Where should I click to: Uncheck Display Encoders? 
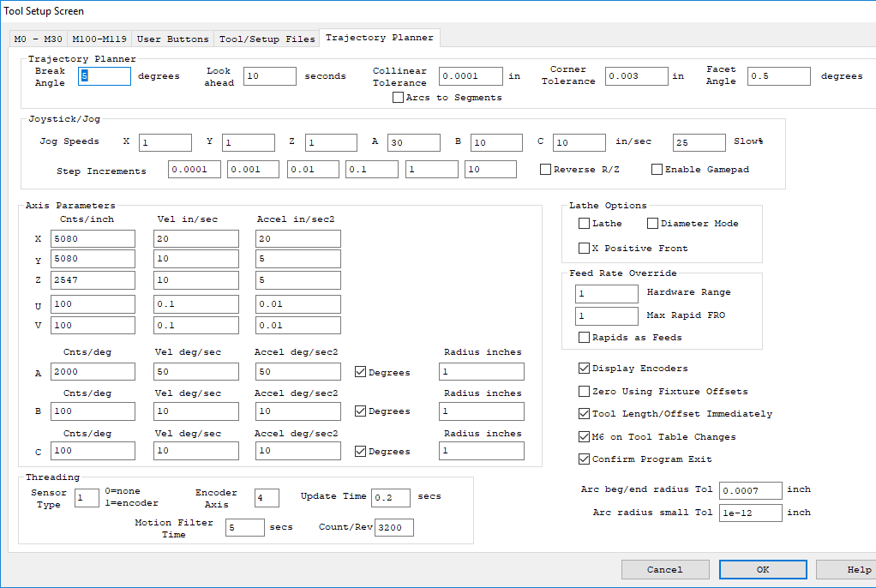coord(584,369)
